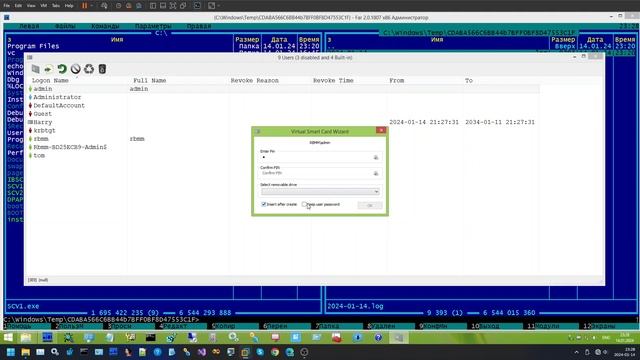Select the DefaultAccount user row
Screen dimensions: 640x360
284,105
